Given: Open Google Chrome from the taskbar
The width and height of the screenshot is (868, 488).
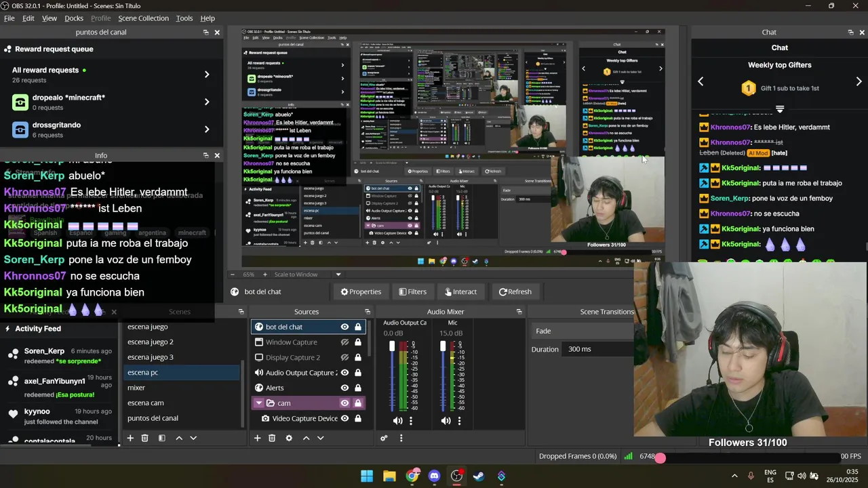Looking at the screenshot, I should 412,476.
